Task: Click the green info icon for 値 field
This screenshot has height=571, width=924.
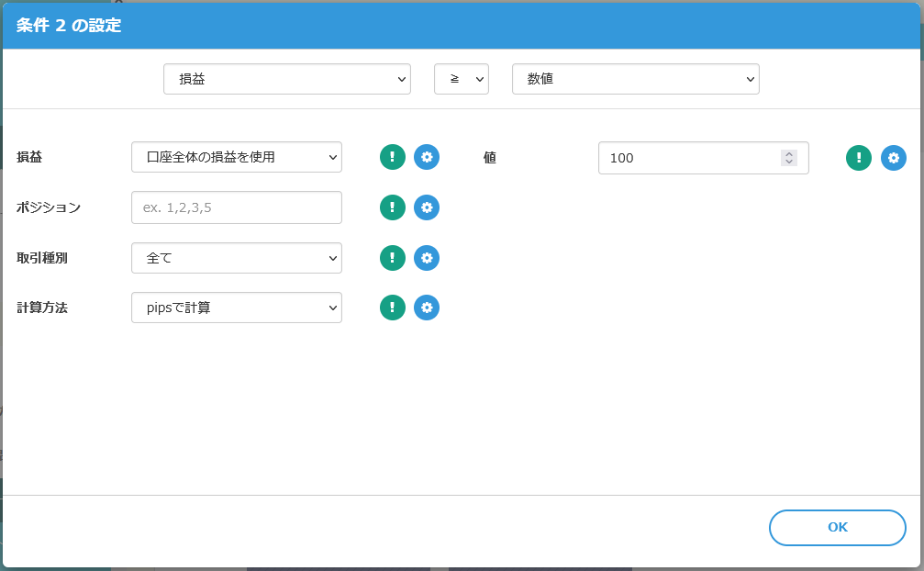Action: click(859, 158)
